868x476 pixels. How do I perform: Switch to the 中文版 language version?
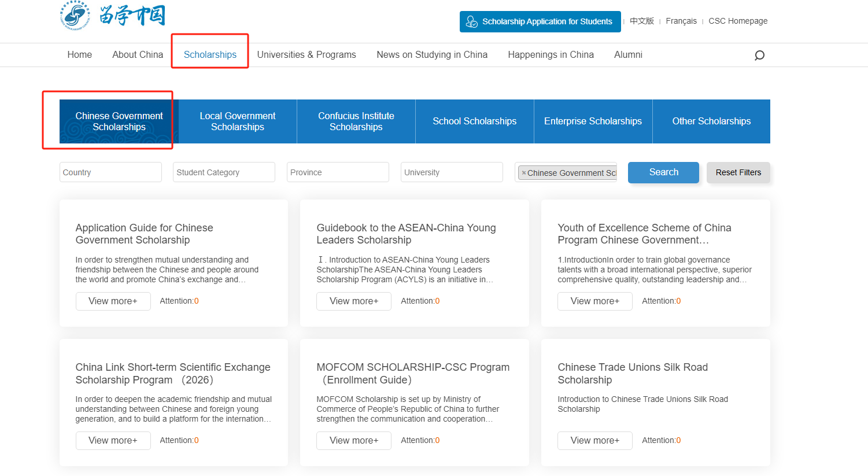coord(642,21)
